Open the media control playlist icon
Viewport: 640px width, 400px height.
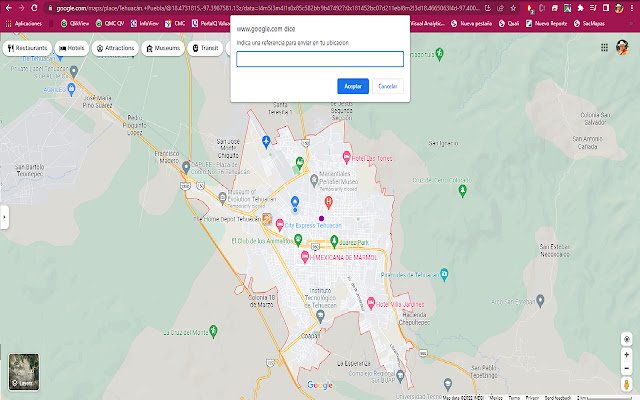pos(593,8)
